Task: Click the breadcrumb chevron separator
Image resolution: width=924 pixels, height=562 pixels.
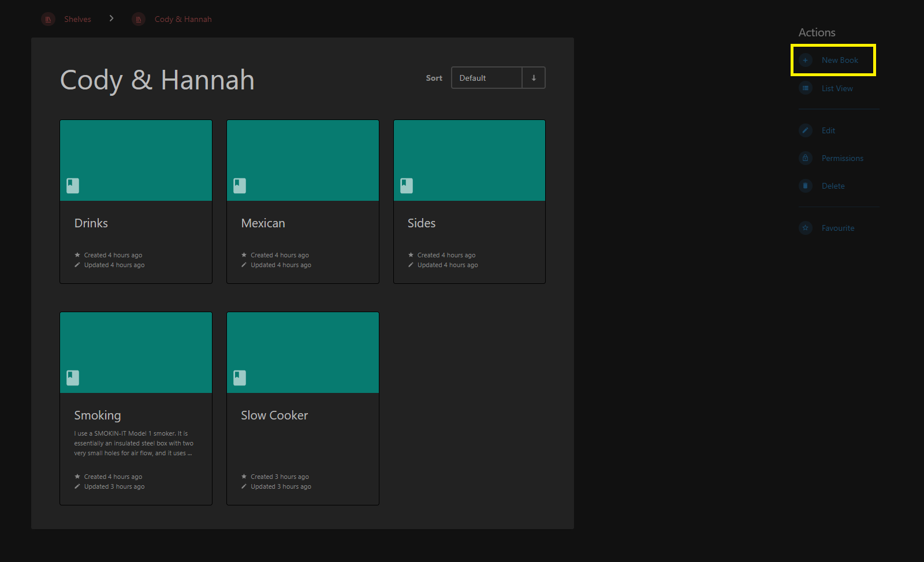Action: [x=111, y=18]
